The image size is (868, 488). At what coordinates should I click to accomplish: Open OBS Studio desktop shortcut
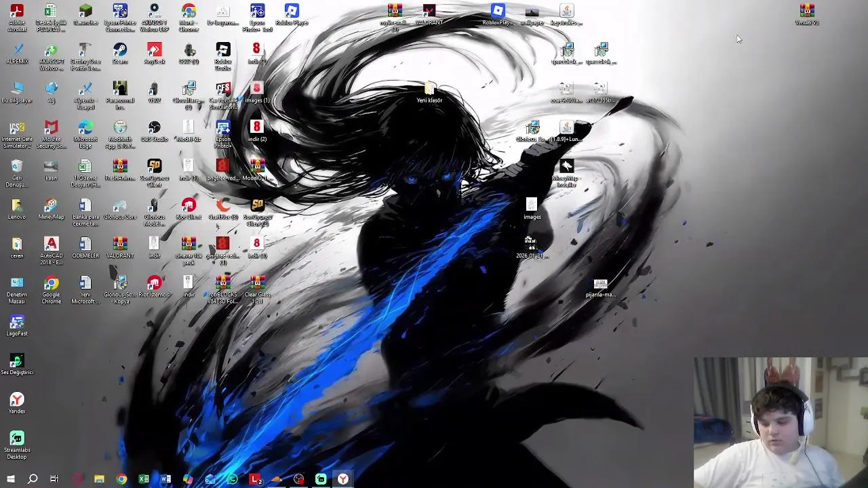[x=155, y=131]
